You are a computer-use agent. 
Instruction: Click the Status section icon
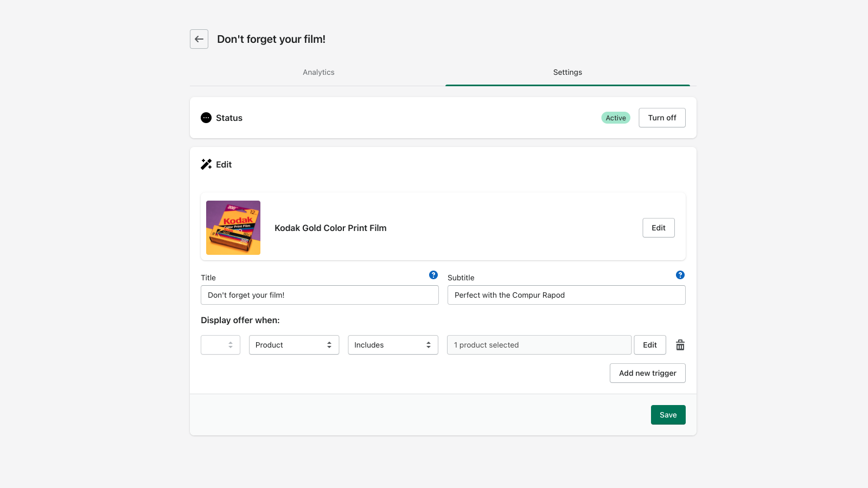coord(206,118)
